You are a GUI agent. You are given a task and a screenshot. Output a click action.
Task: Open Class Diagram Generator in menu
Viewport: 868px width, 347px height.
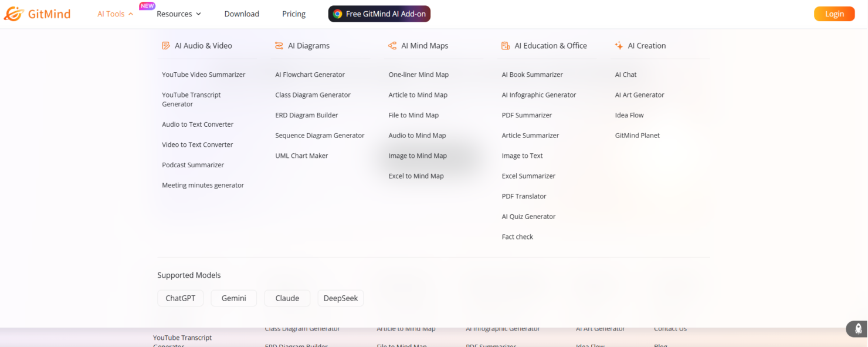[313, 95]
